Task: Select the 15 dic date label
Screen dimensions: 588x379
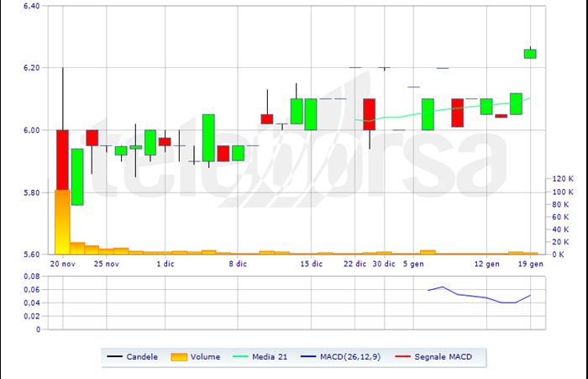Action: [312, 263]
